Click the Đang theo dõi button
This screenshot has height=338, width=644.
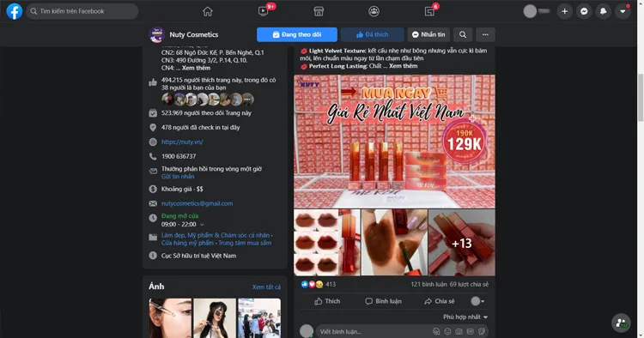[x=297, y=35]
